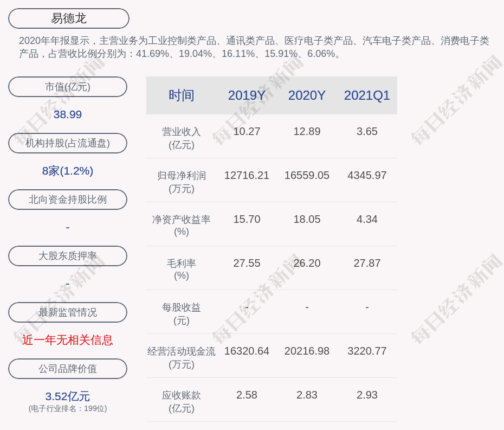Screen dimensions: 504x430
Task: Select the 2019Y column header
Action: pos(247,95)
